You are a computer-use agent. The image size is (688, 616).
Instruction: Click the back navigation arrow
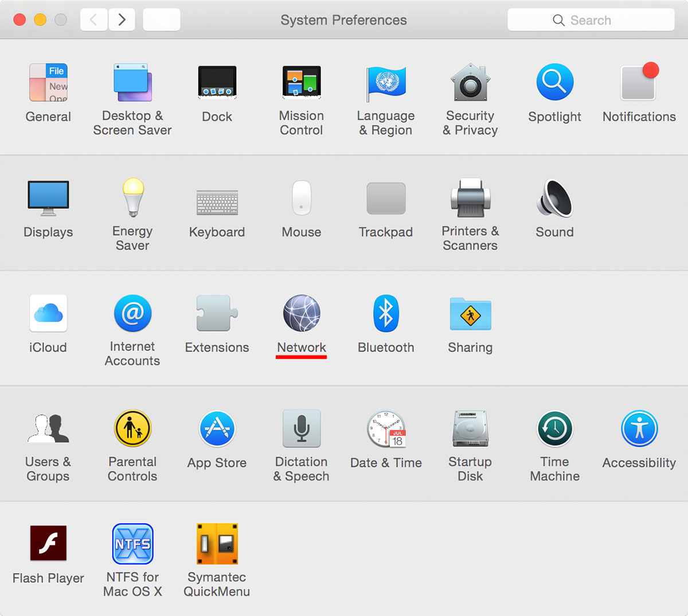pos(93,20)
